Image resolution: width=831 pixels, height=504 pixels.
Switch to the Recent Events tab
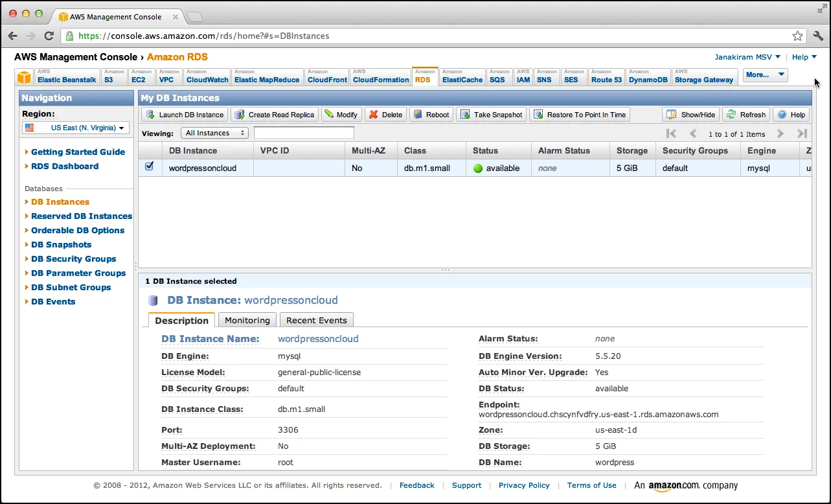tap(317, 320)
